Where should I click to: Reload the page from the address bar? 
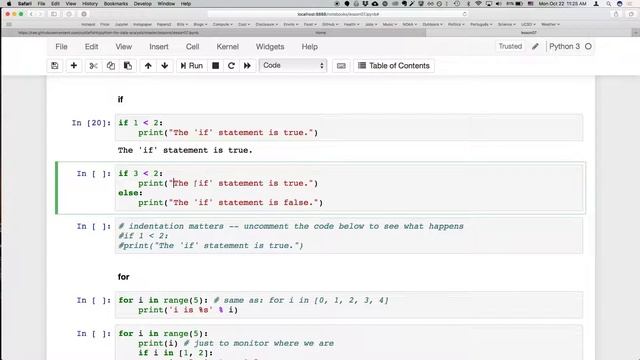pyautogui.click(x=464, y=14)
